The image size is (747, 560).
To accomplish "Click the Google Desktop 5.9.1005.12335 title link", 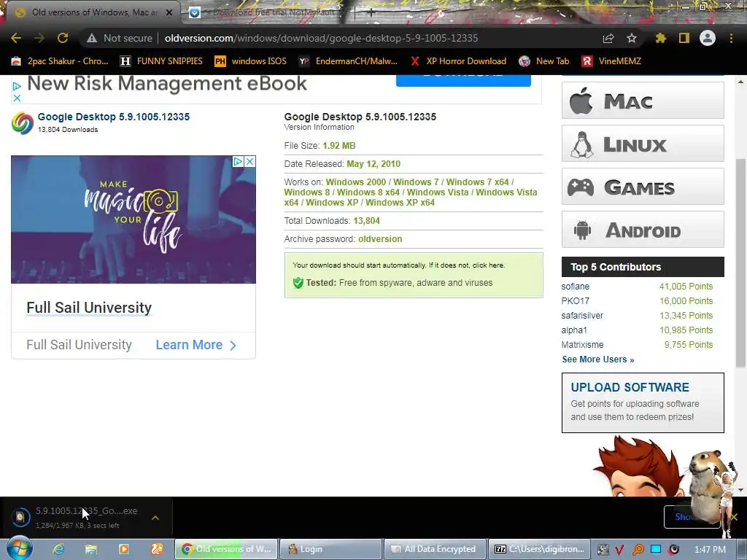I will 113,117.
